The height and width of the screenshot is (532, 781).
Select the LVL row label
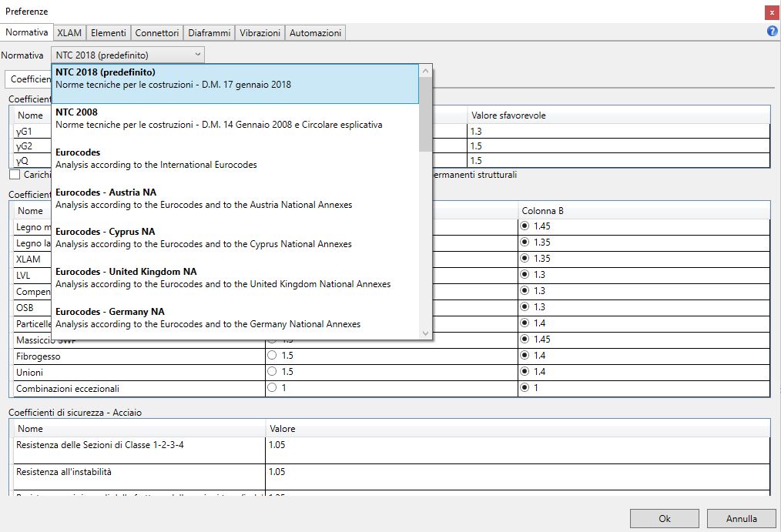click(x=23, y=275)
